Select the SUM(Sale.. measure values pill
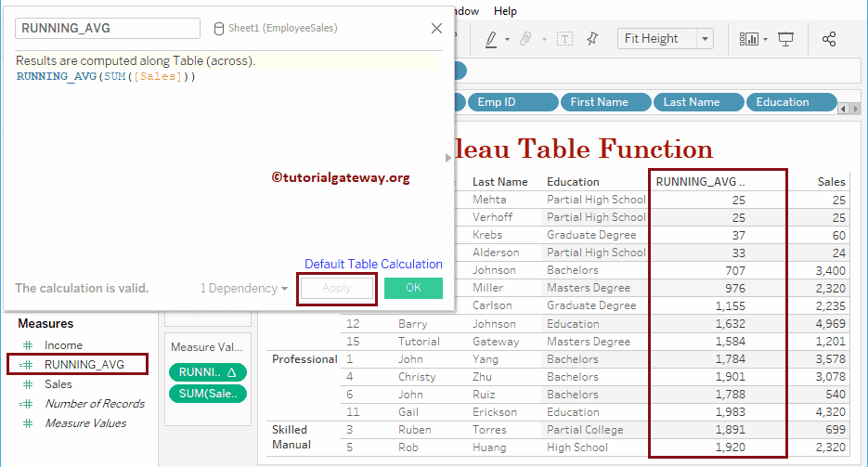Image resolution: width=868 pixels, height=467 pixels. click(208, 394)
